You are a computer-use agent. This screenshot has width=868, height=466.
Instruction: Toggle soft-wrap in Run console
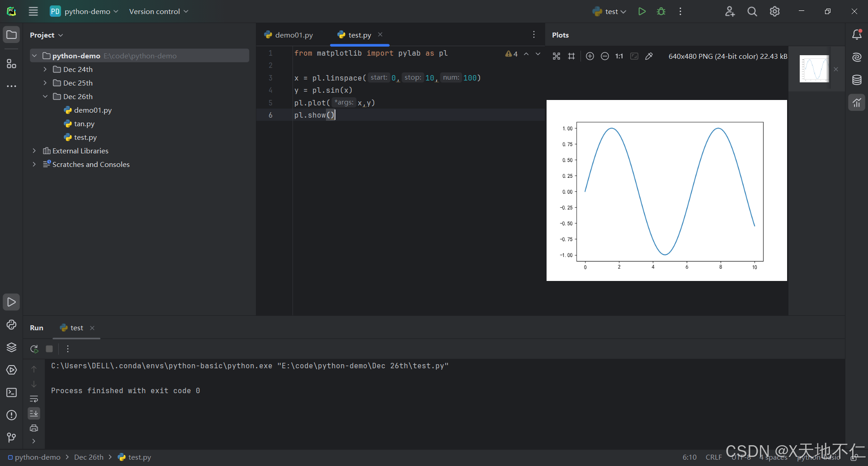[34, 399]
